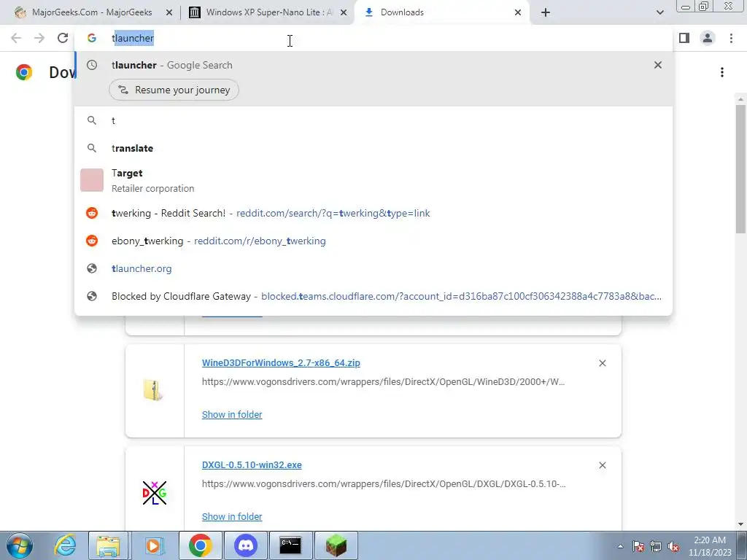Remove WineD3DForWindows zip from list
The image size is (747, 560).
602,363
